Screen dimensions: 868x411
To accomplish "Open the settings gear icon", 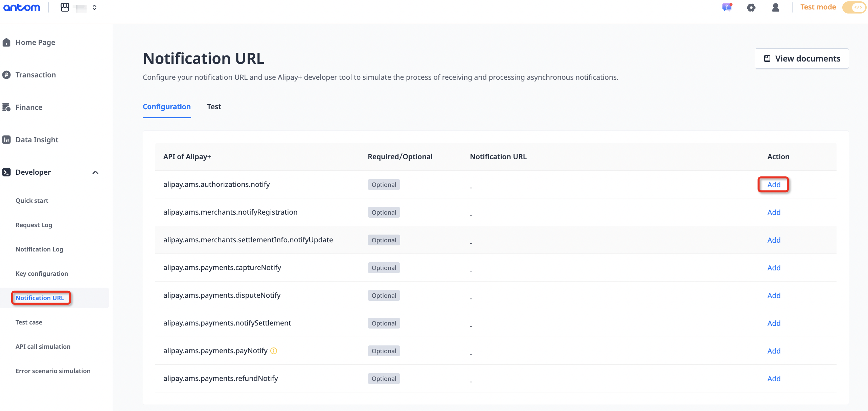I will 751,7.
